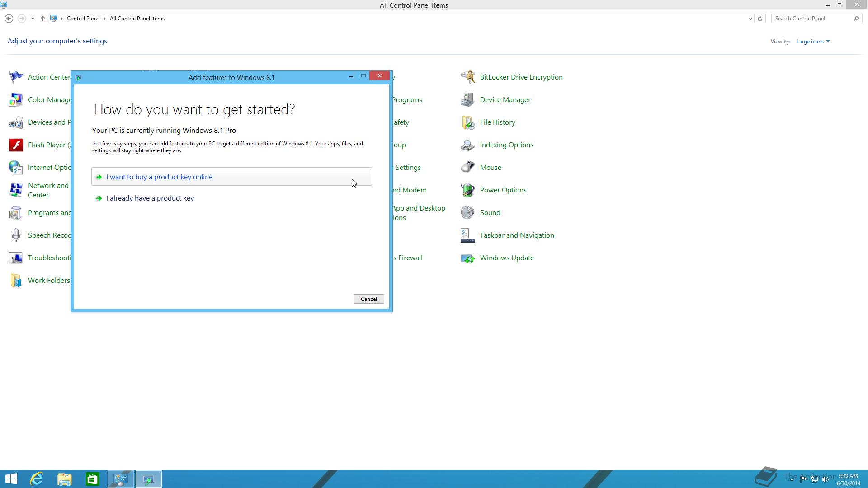868x488 pixels.
Task: Click the system tray volume icon
Action: point(826,479)
